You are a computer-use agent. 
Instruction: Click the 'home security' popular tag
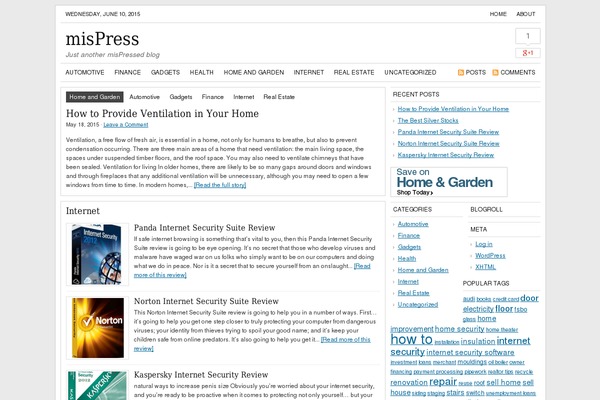click(460, 329)
